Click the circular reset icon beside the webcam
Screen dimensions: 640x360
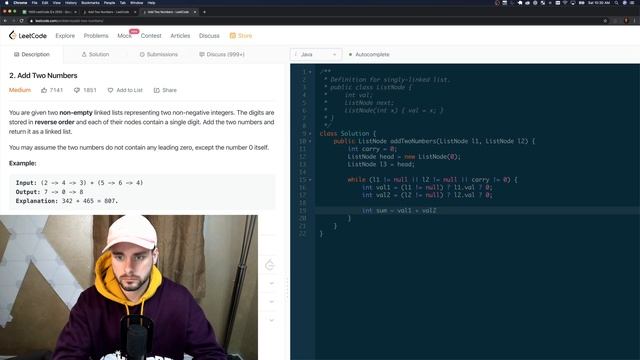(270, 264)
